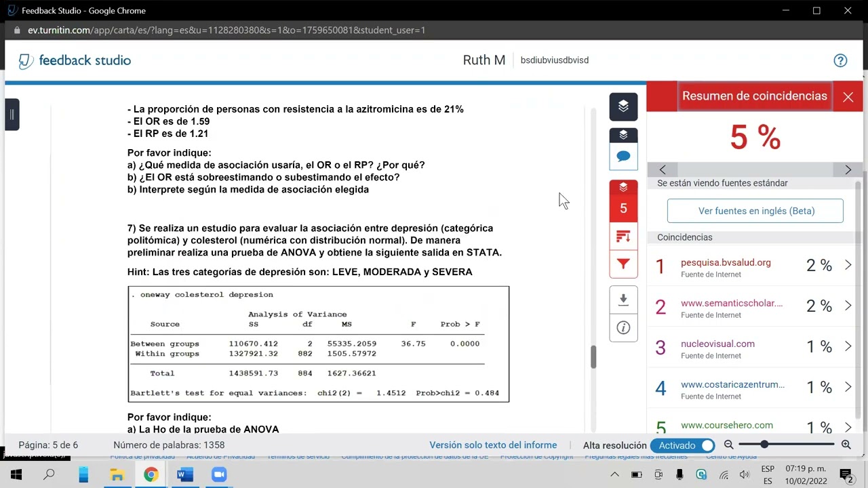Viewport: 868px width, 488px height.
Task: Click the feedback studio logo
Action: (75, 60)
